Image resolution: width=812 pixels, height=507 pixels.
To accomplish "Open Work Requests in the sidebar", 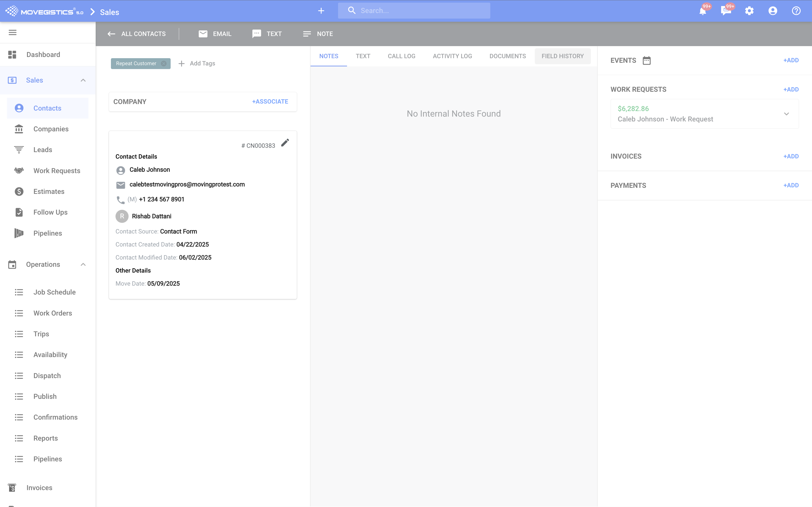I will click(57, 171).
